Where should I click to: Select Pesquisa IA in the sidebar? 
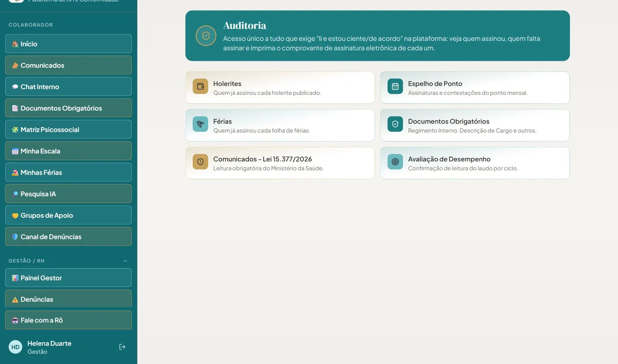[x=68, y=194]
